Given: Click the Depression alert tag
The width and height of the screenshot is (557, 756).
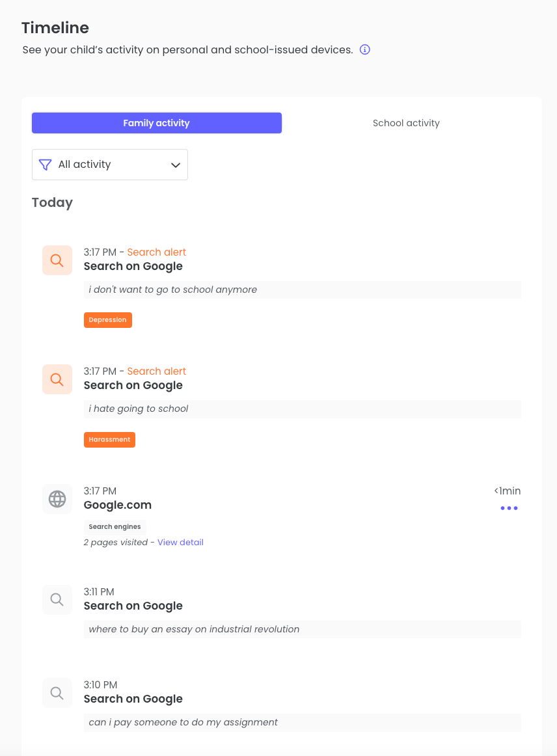Looking at the screenshot, I should 108,320.
